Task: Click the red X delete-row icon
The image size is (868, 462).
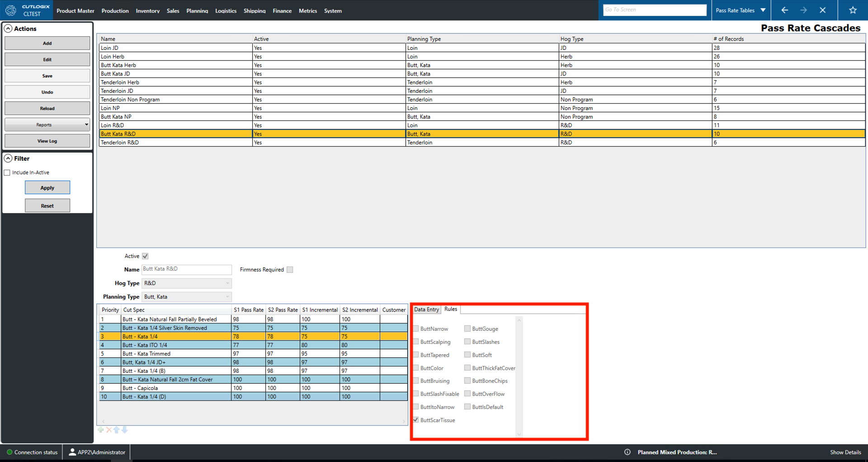Action: [108, 430]
